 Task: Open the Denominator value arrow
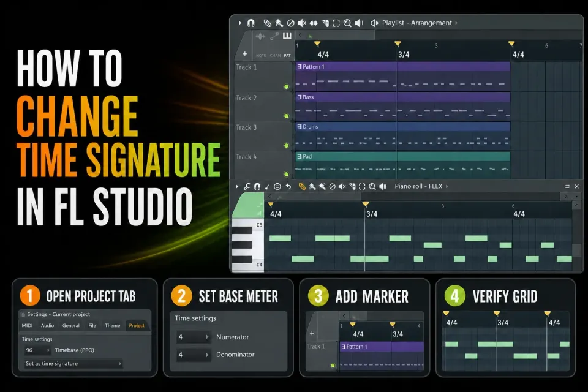207,355
